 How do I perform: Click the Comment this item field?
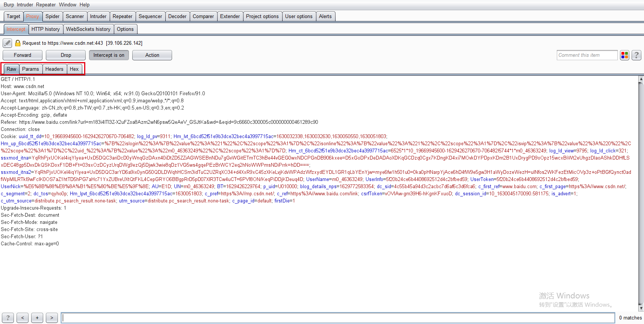coord(587,55)
